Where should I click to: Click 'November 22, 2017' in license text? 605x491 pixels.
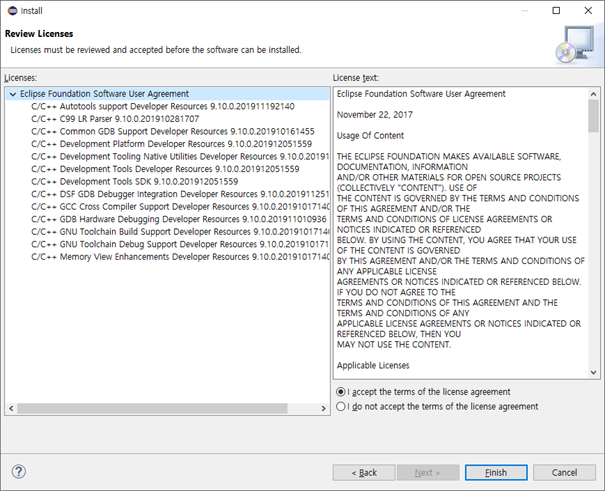pos(375,115)
